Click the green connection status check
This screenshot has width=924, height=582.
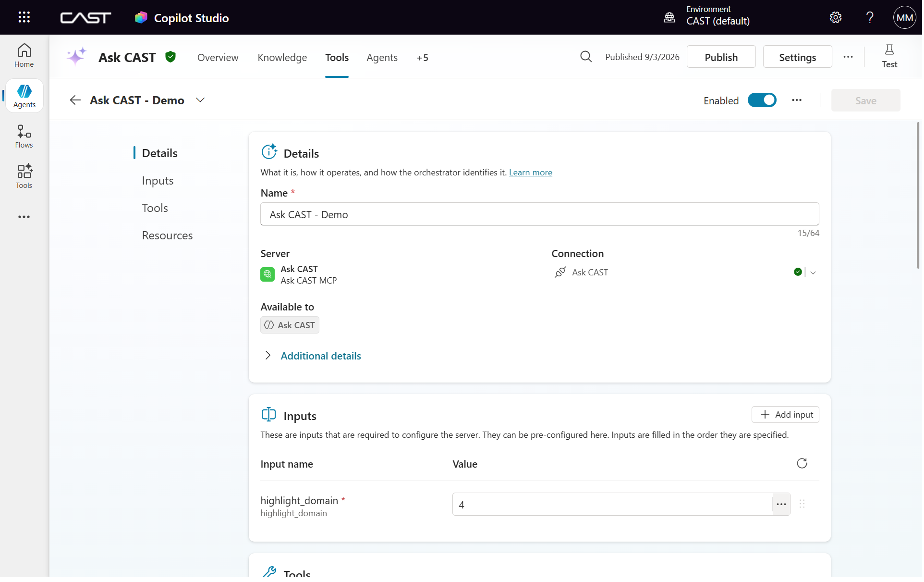[798, 272]
